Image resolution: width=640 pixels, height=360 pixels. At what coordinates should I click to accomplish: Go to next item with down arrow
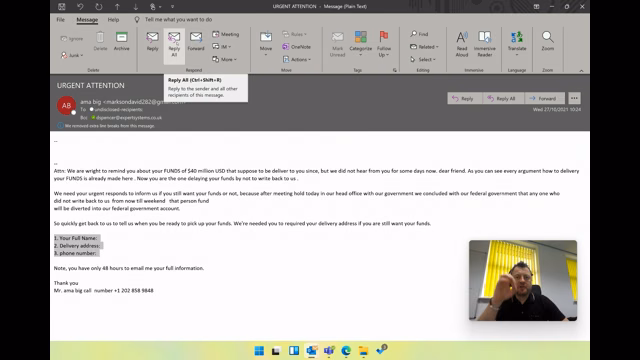pos(136,7)
